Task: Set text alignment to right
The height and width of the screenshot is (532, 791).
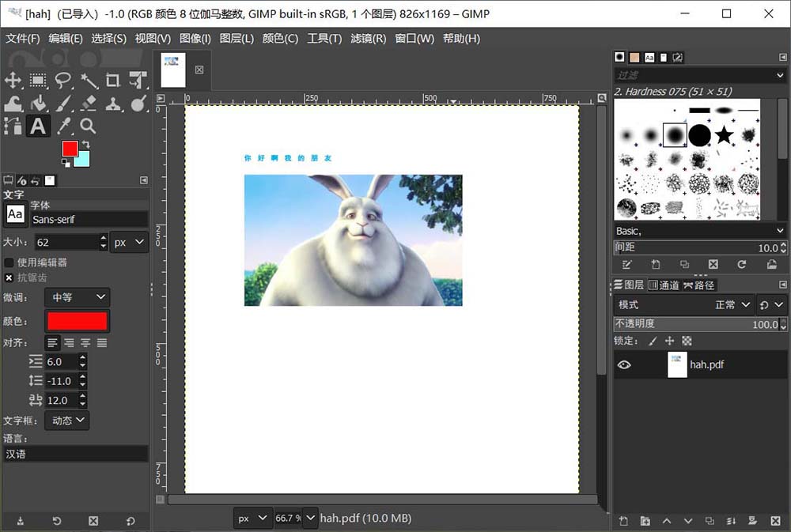Action: [69, 343]
